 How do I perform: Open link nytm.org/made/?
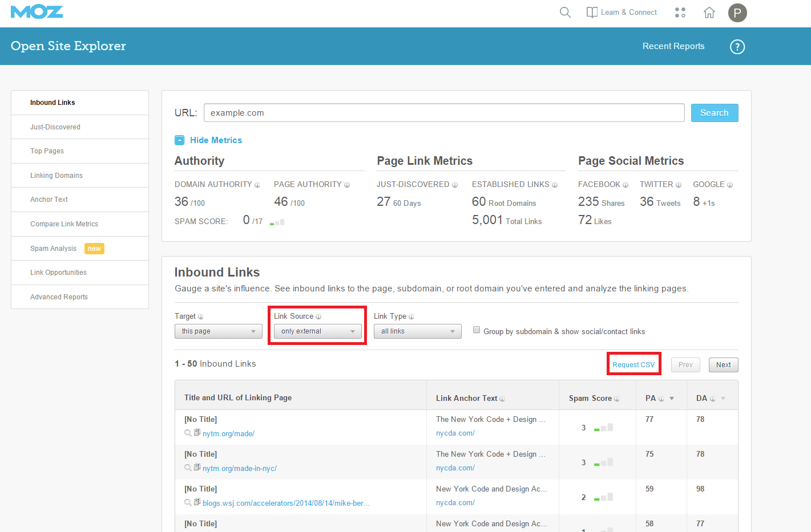(228, 434)
